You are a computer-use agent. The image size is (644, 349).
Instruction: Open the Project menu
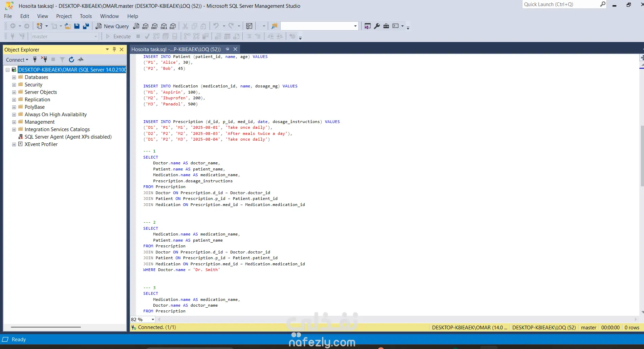click(x=64, y=16)
